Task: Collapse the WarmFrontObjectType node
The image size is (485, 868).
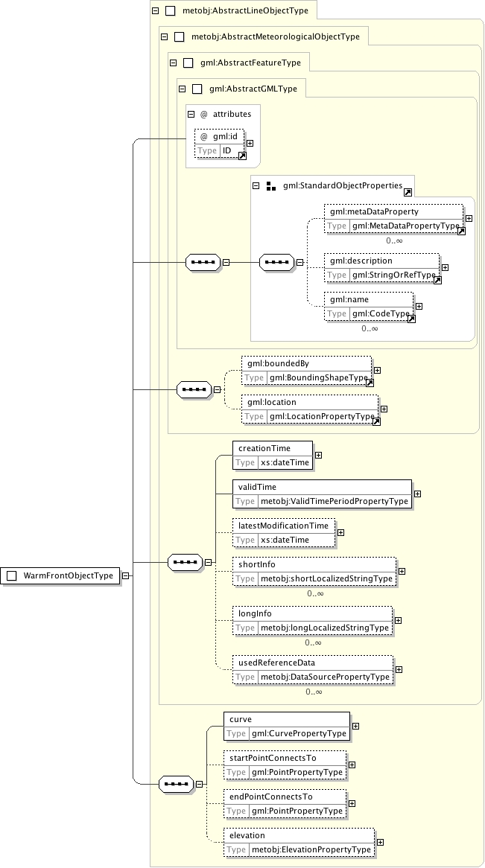Action: (126, 575)
